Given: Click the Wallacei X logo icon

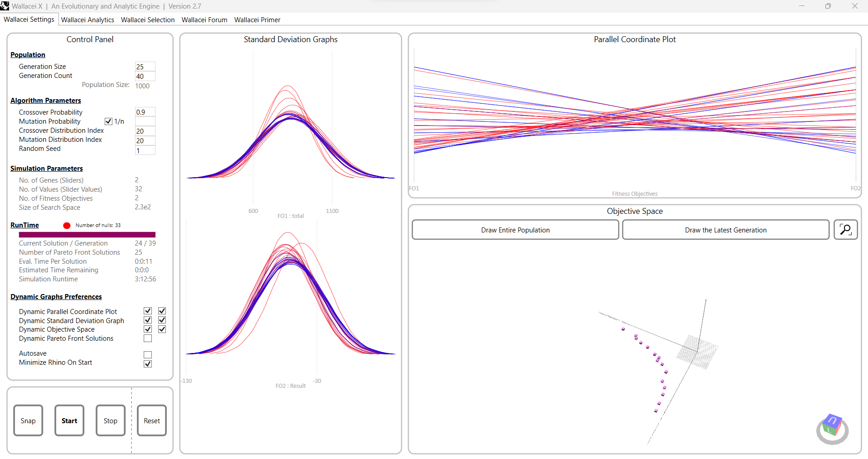Looking at the screenshot, I should point(5,6).
